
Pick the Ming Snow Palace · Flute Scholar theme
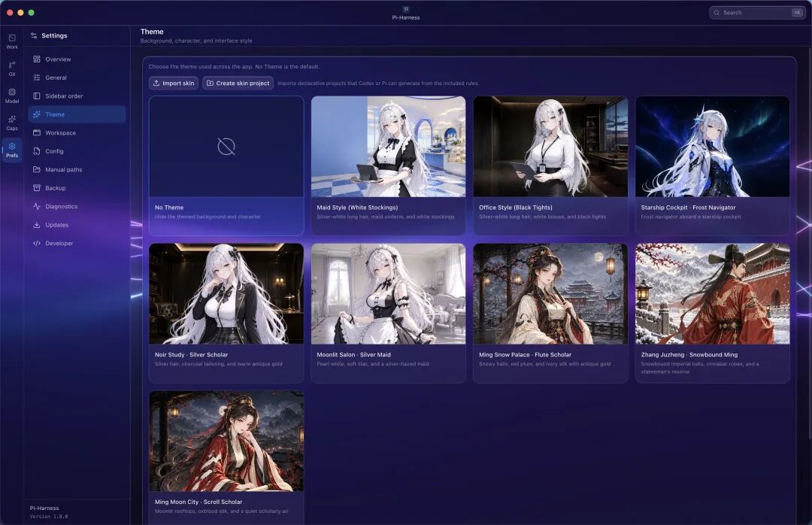point(550,313)
